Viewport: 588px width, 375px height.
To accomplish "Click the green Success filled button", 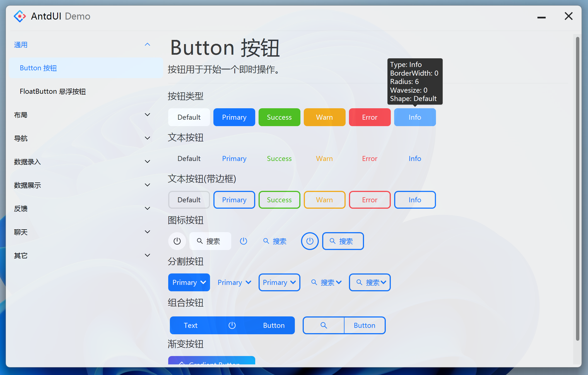I will pos(279,117).
